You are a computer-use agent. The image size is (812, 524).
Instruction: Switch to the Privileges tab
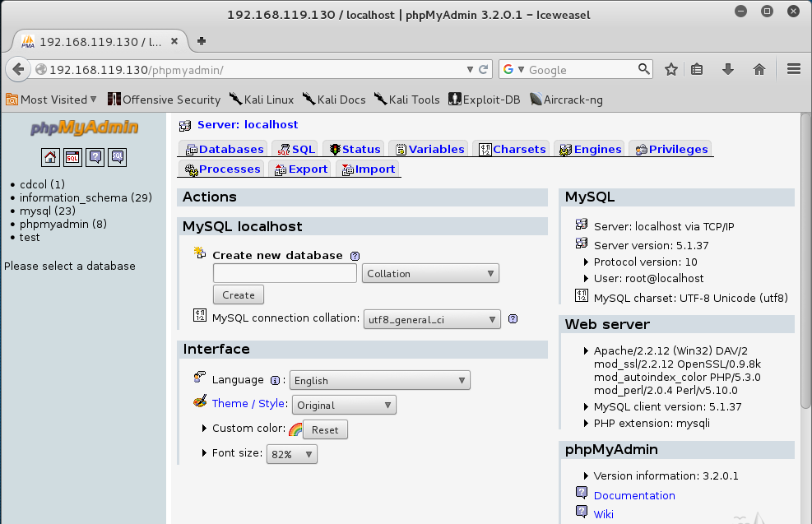tap(671, 150)
